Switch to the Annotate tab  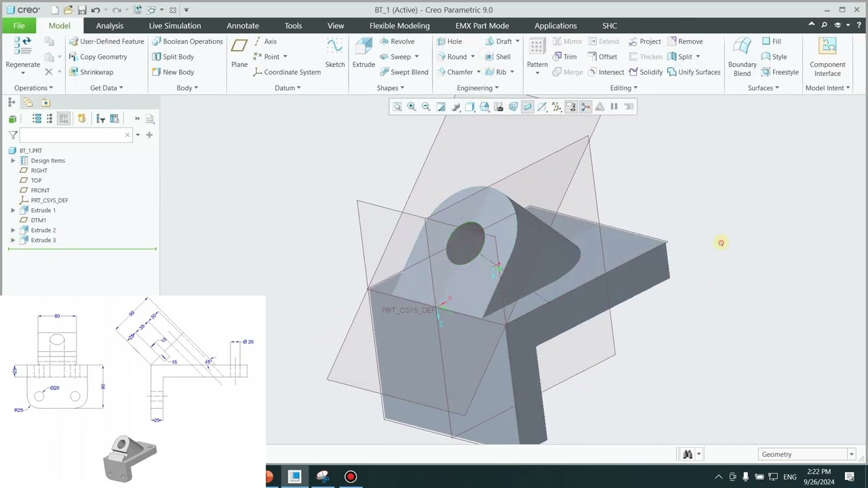pyautogui.click(x=243, y=26)
